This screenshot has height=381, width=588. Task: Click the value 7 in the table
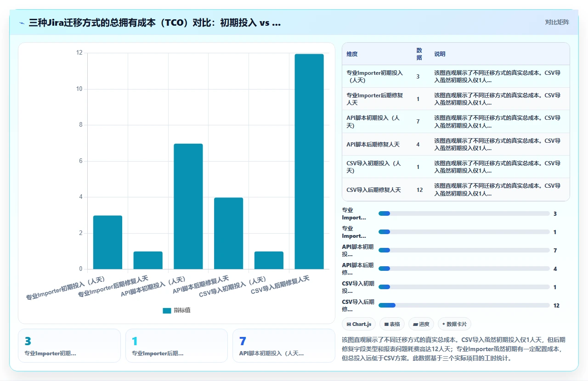click(x=418, y=122)
